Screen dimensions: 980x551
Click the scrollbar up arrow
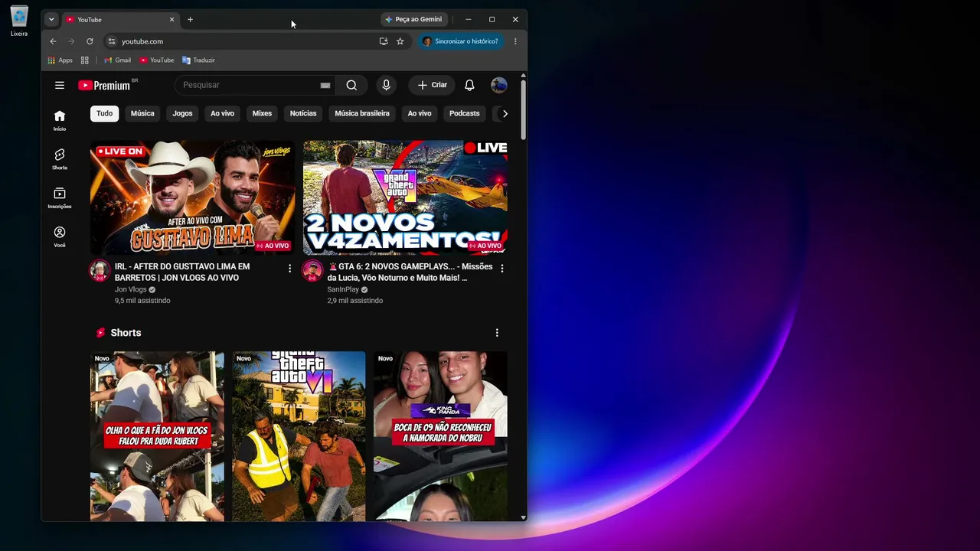coord(523,76)
